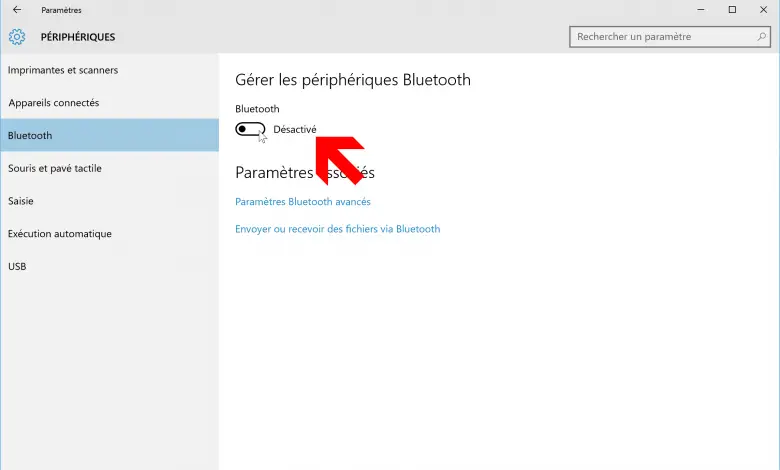
Task: Toggle the Bluetooth switch on
Action: (250, 129)
